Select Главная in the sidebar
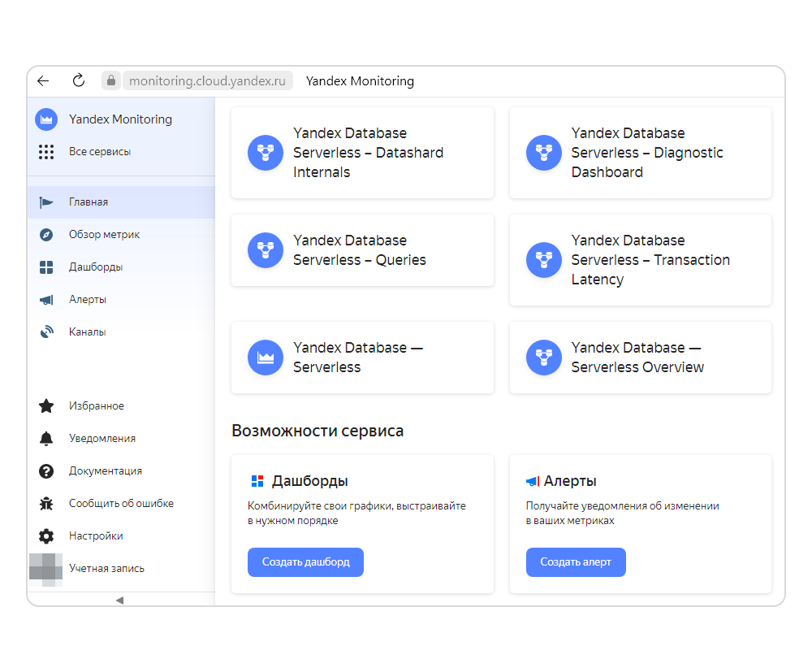 pyautogui.click(x=121, y=202)
